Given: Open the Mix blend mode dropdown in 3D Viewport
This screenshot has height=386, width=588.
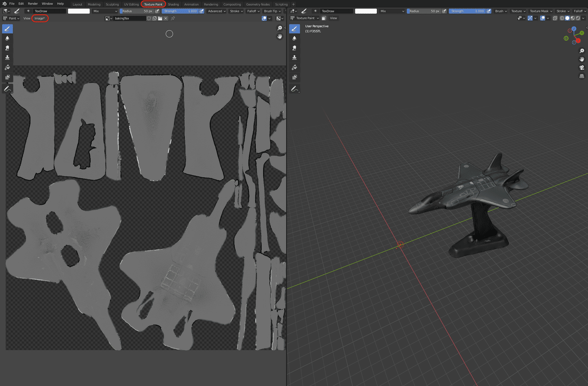Looking at the screenshot, I should [x=392, y=11].
